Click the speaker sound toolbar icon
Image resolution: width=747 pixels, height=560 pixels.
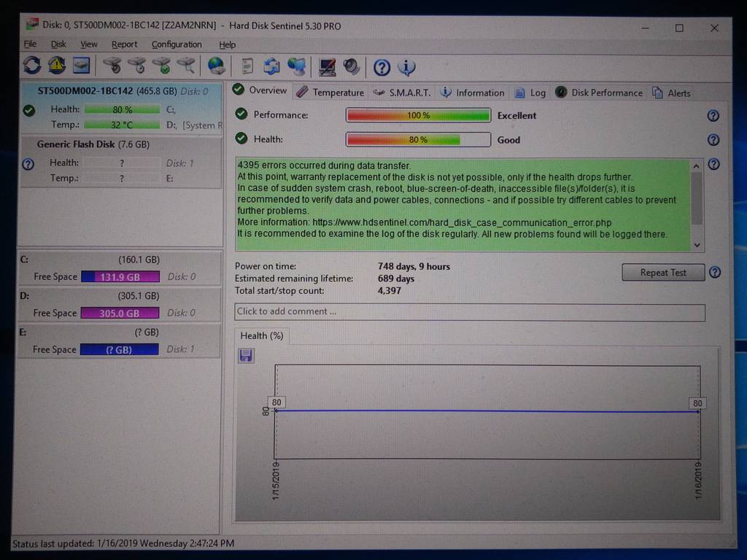[352, 66]
